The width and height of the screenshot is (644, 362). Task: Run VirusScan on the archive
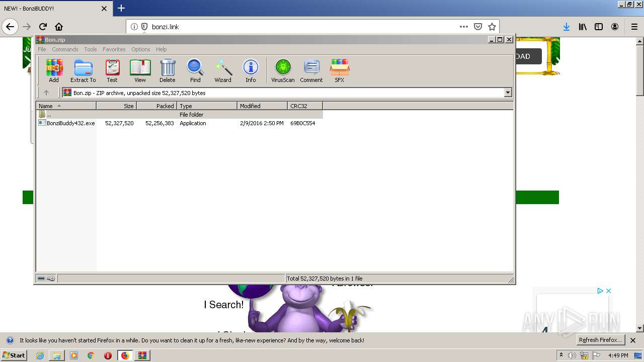[283, 70]
